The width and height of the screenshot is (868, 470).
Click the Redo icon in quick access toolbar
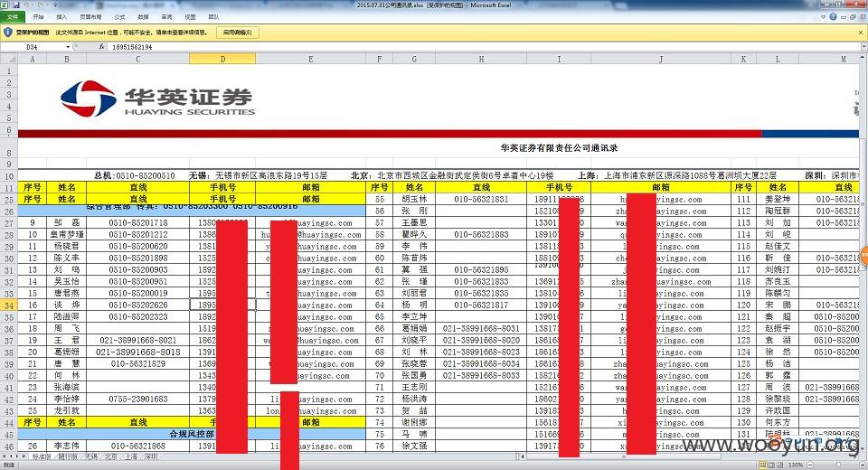point(41,5)
